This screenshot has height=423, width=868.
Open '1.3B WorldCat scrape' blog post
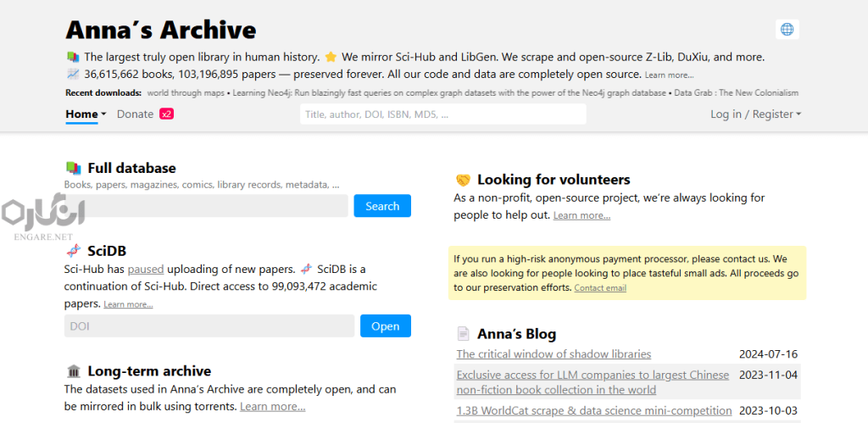click(594, 411)
